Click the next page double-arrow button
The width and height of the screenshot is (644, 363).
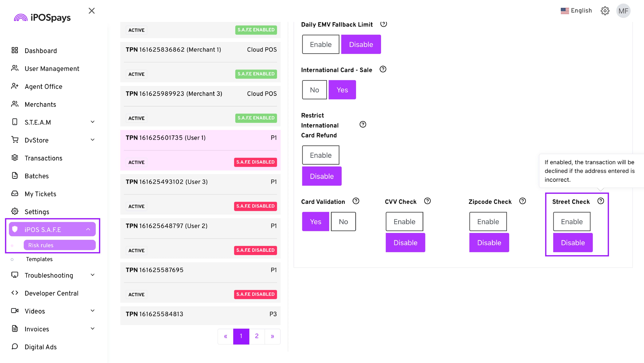click(x=272, y=336)
